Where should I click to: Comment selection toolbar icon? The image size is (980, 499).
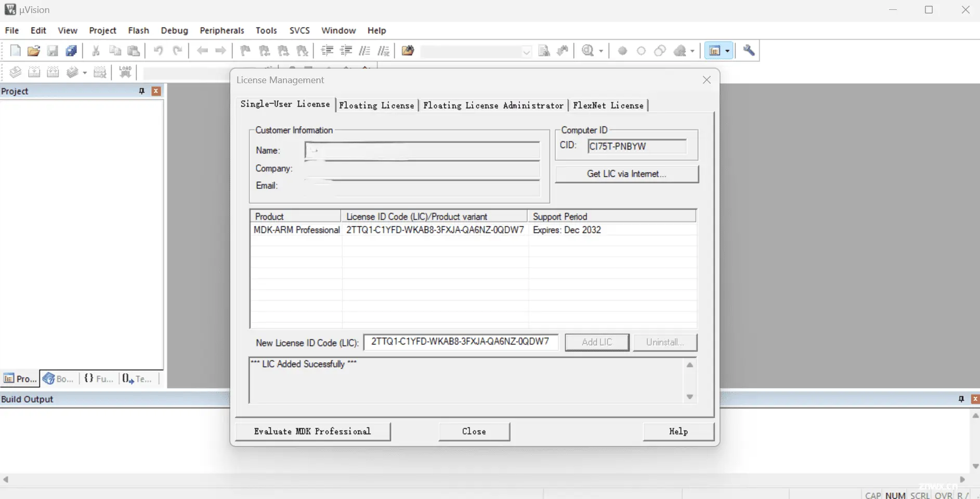pos(364,50)
